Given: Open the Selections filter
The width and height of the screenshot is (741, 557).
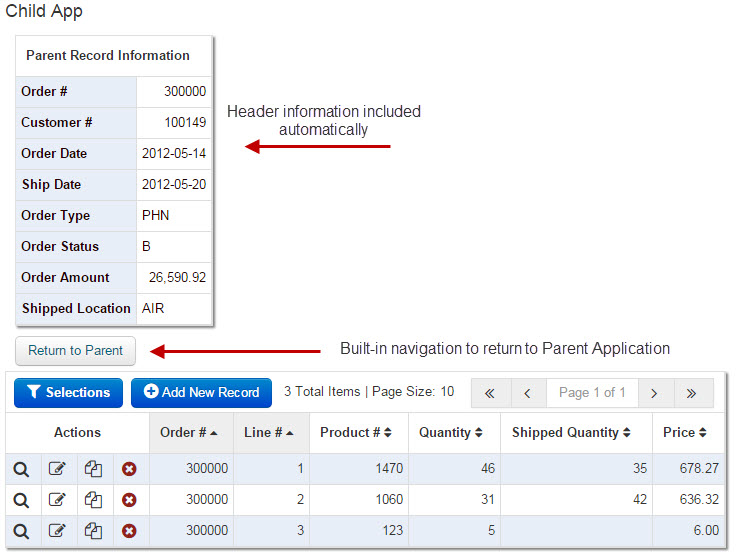Looking at the screenshot, I should tap(69, 393).
